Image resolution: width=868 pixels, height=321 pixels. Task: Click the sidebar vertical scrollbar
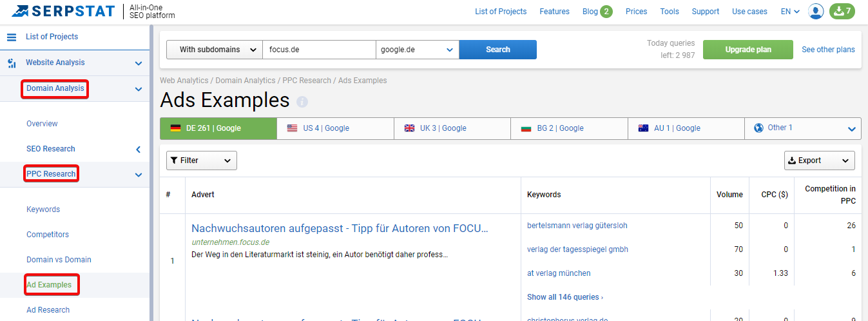(x=151, y=173)
